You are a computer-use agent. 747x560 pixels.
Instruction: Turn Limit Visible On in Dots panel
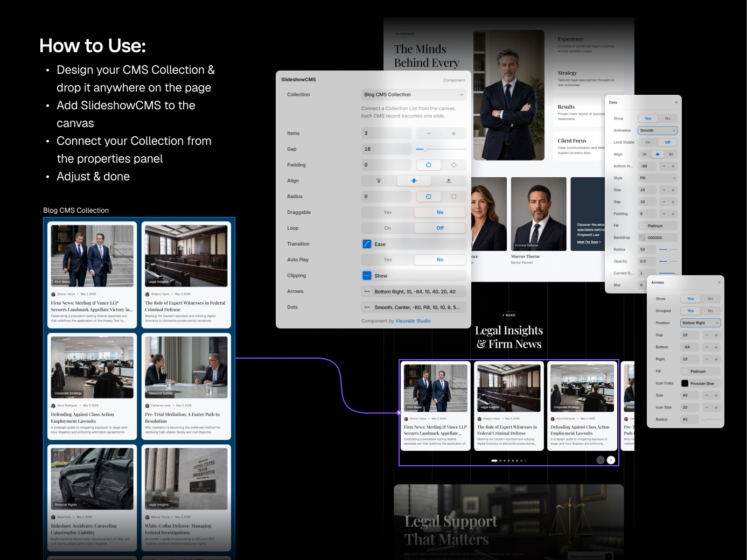(x=648, y=143)
